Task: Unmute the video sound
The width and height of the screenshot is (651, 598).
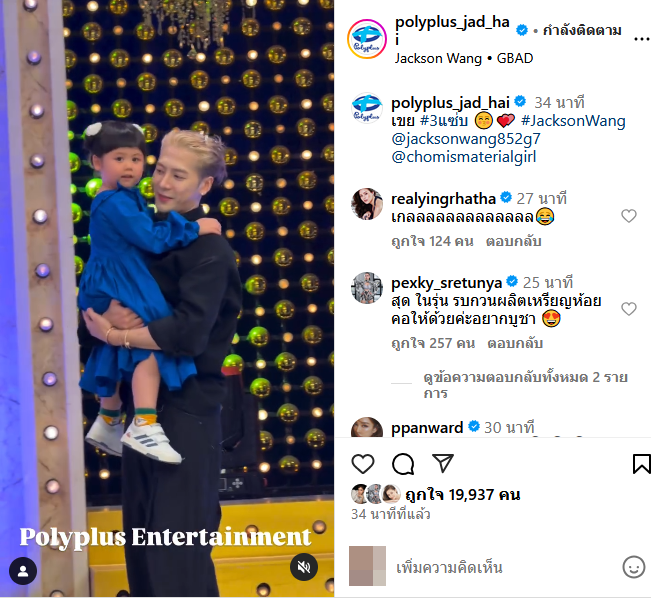Action: point(304,567)
